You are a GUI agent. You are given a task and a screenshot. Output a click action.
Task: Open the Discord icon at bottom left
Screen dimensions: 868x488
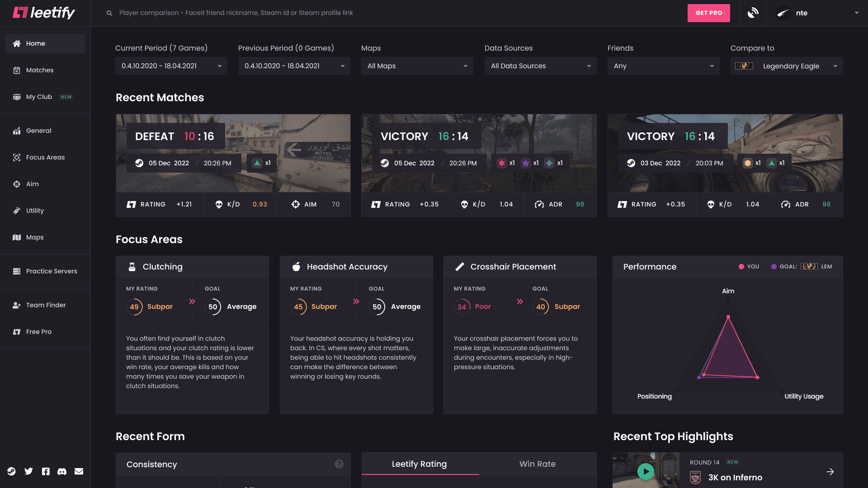(x=62, y=471)
